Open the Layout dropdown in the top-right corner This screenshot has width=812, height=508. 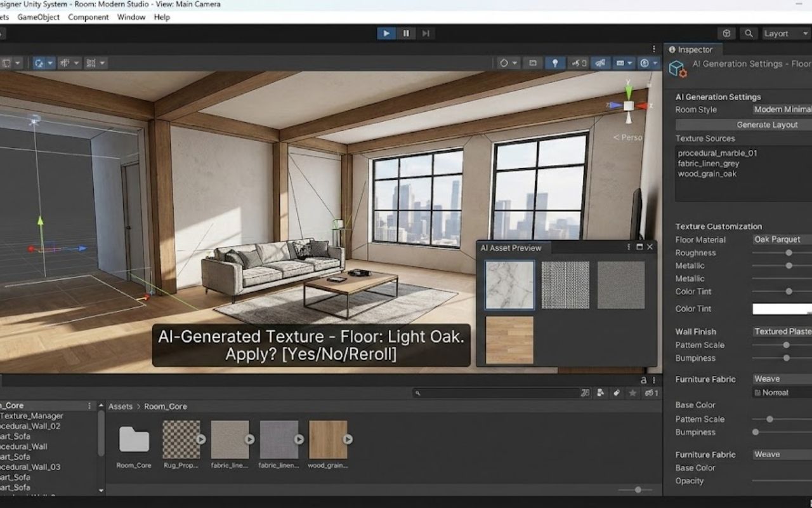coord(785,33)
